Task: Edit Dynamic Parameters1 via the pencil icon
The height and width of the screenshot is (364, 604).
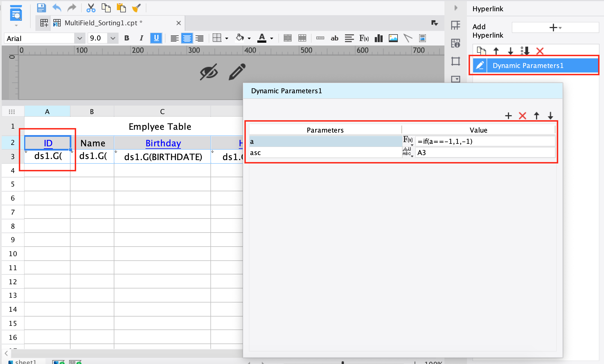Action: point(480,65)
